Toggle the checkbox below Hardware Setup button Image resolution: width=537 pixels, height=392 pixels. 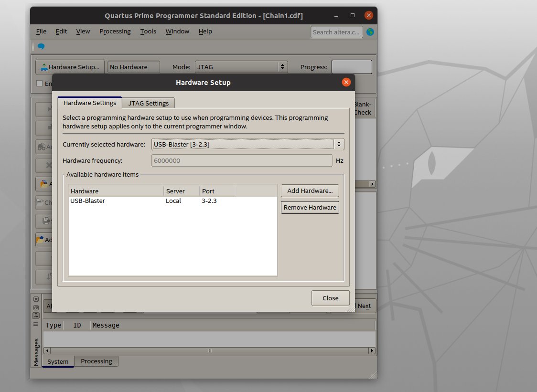click(x=39, y=83)
